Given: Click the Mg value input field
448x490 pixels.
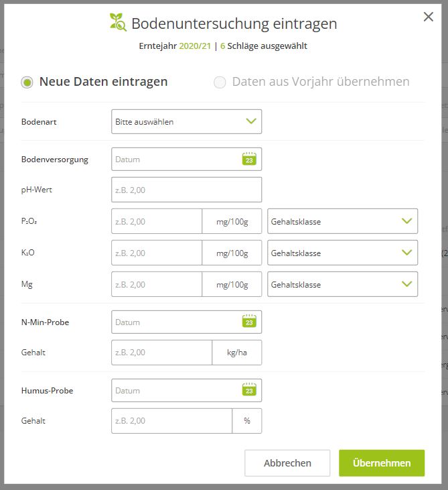Looking at the screenshot, I should pyautogui.click(x=157, y=284).
